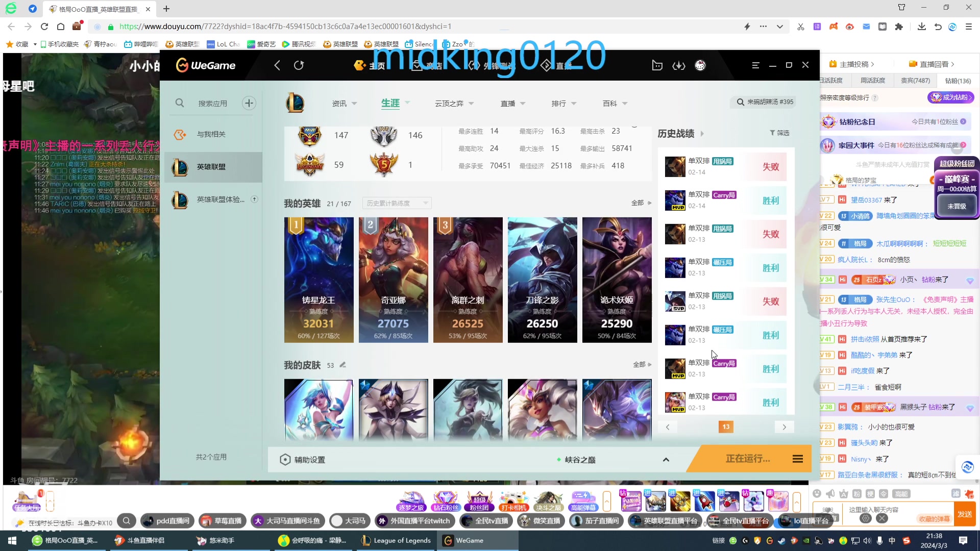980x551 pixels.
Task: Open the Windows notification center icon
Action: coord(963,540)
